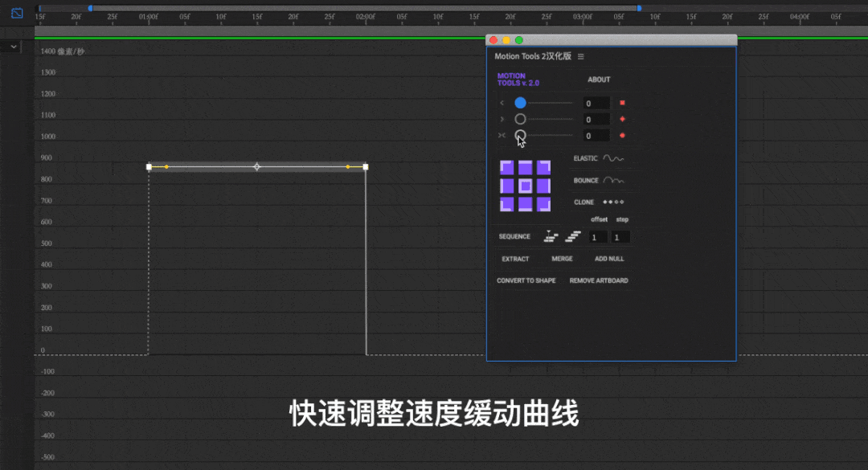
Task: Expand the chevron dropdown at left edge
Action: pyautogui.click(x=14, y=47)
